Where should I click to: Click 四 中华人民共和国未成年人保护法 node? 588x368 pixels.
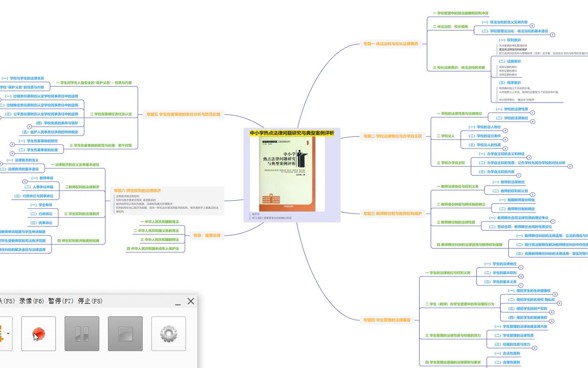[x=153, y=249]
